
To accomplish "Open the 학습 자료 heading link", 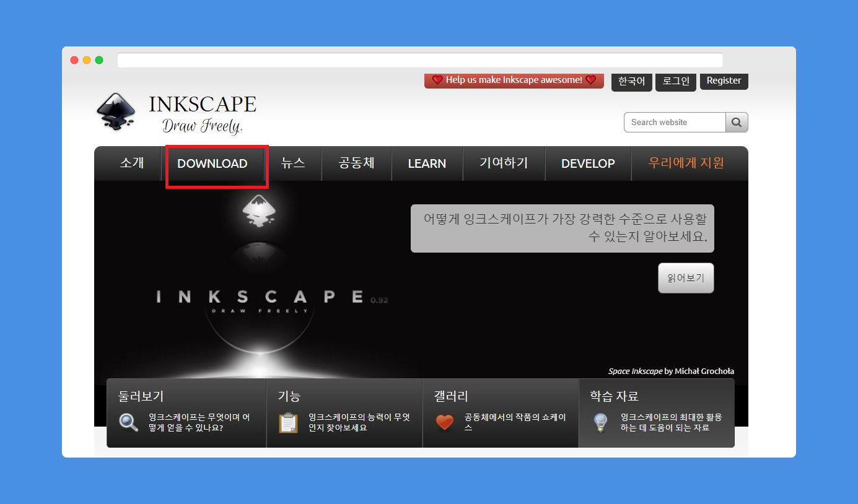I will point(614,396).
